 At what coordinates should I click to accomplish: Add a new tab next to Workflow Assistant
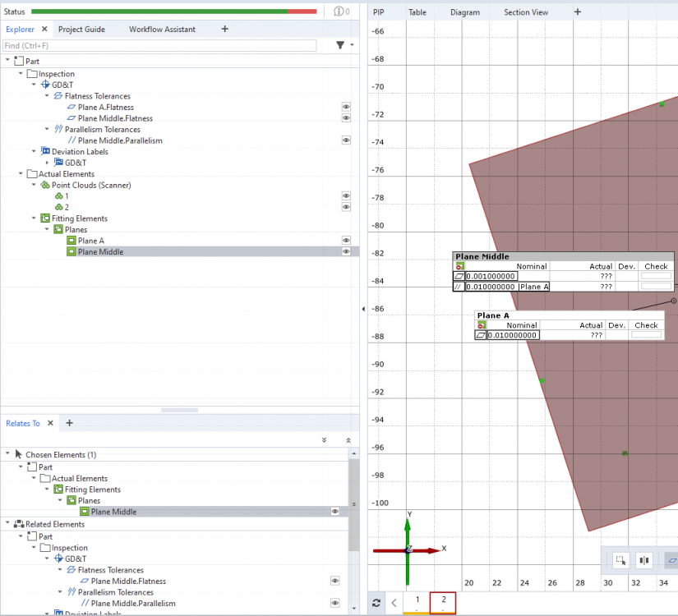point(224,29)
